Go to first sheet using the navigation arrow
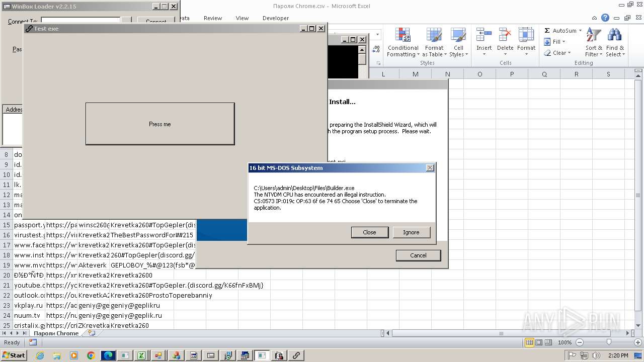This screenshot has width=644, height=362. [x=5, y=333]
